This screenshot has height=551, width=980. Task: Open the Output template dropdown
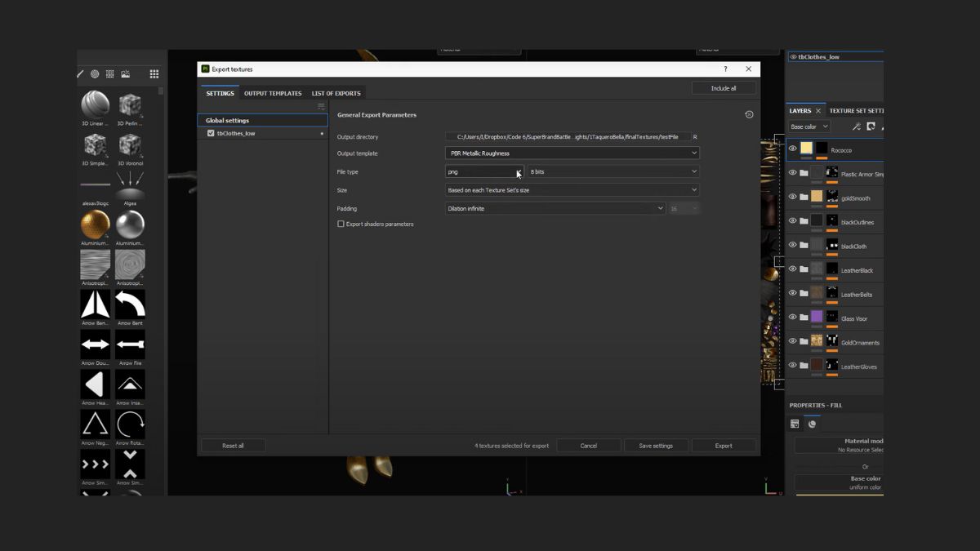pyautogui.click(x=572, y=153)
